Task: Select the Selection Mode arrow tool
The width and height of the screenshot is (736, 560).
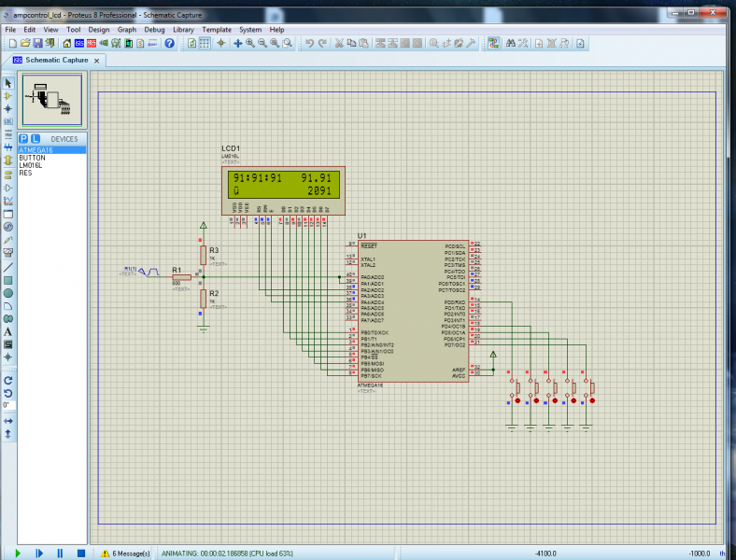Action: coord(8,83)
